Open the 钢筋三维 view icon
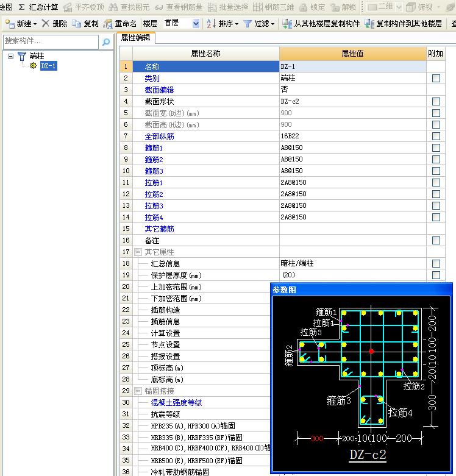The height and width of the screenshot is (476, 456). 258,7
